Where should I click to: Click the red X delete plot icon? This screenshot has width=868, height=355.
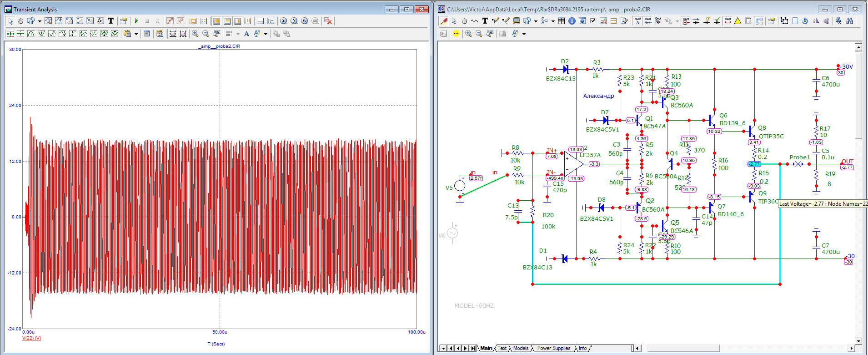click(x=328, y=21)
